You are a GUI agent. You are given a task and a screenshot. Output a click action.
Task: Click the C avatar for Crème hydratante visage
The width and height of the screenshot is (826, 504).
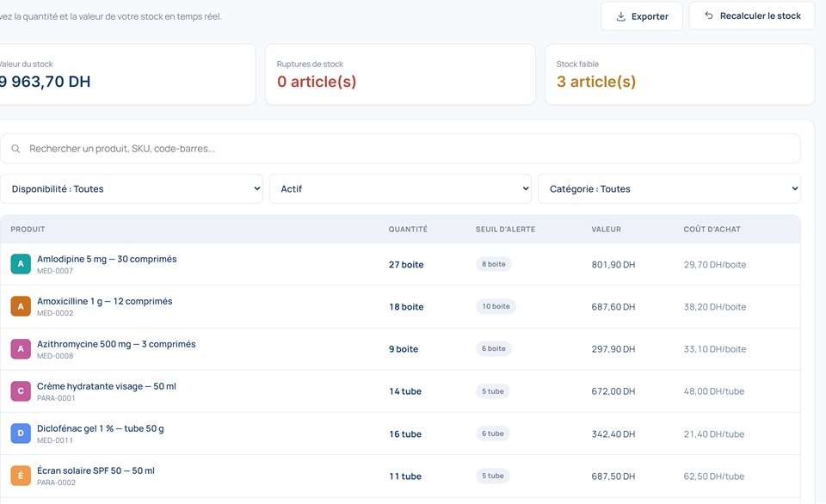tap(21, 391)
